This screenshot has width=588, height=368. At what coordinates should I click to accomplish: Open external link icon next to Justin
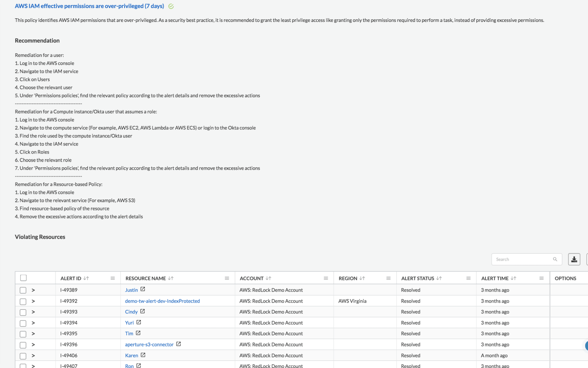[x=143, y=290]
